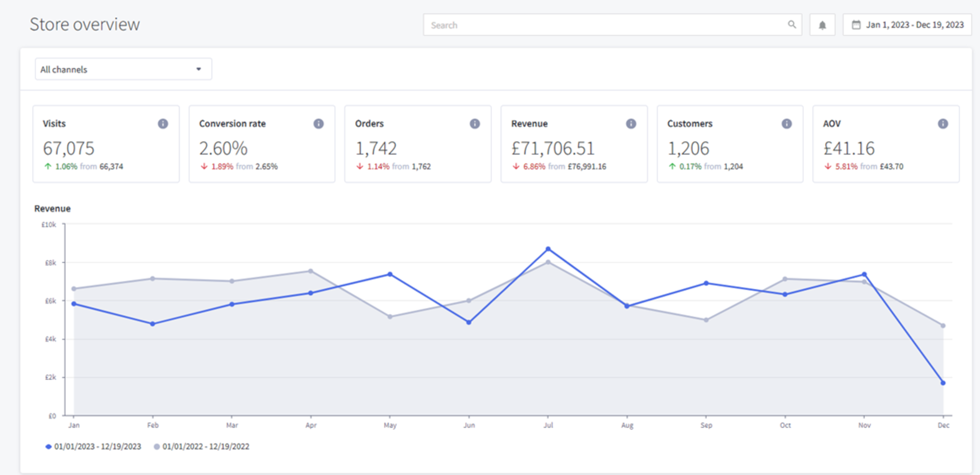Image resolution: width=980 pixels, height=475 pixels.
Task: Click the grey September data point
Action: click(x=706, y=320)
